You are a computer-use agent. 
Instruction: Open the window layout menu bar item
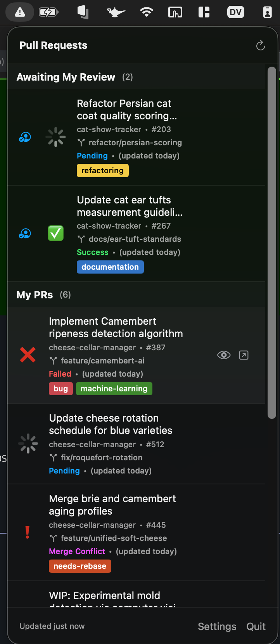tap(204, 12)
